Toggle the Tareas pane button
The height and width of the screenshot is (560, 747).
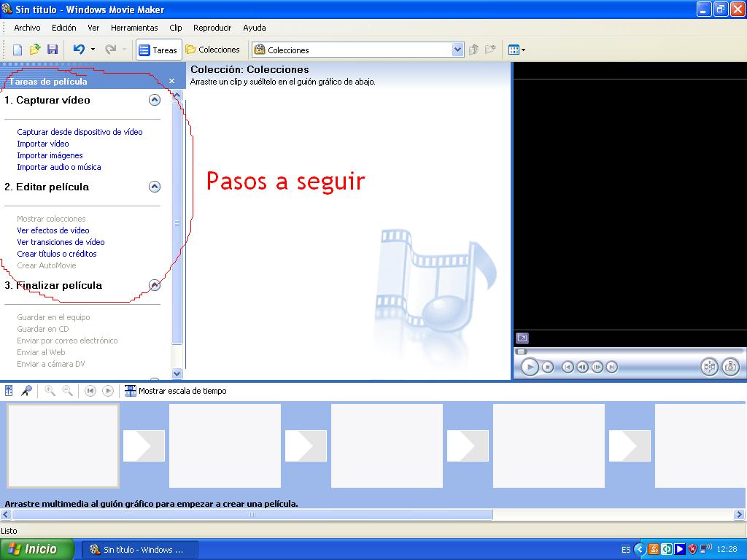pos(158,50)
